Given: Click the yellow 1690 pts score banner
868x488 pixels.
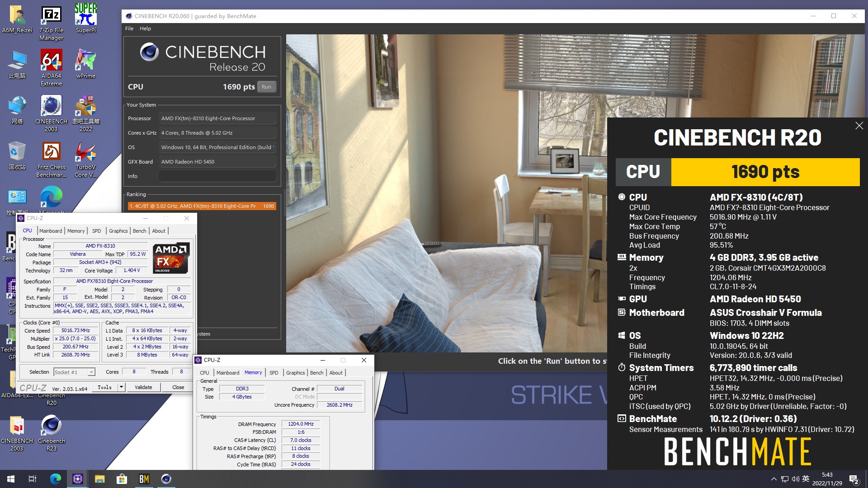Looking at the screenshot, I should tap(765, 172).
